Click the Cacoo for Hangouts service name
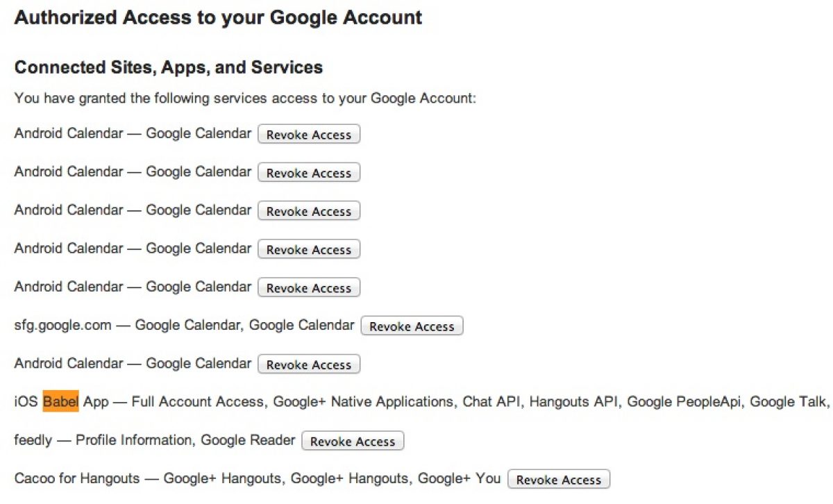The height and width of the screenshot is (504, 833). (77, 478)
